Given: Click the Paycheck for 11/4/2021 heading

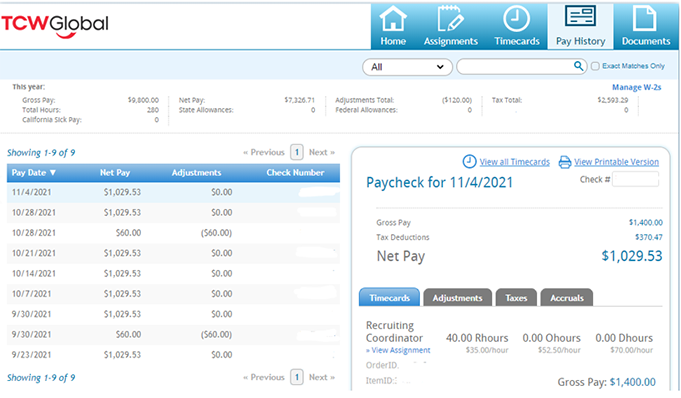Looking at the screenshot, I should click(440, 182).
